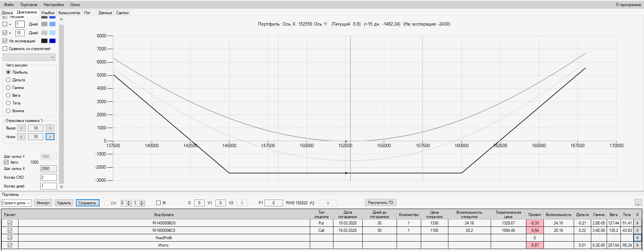Pick blue color swatch for +1 Дней

52,24
